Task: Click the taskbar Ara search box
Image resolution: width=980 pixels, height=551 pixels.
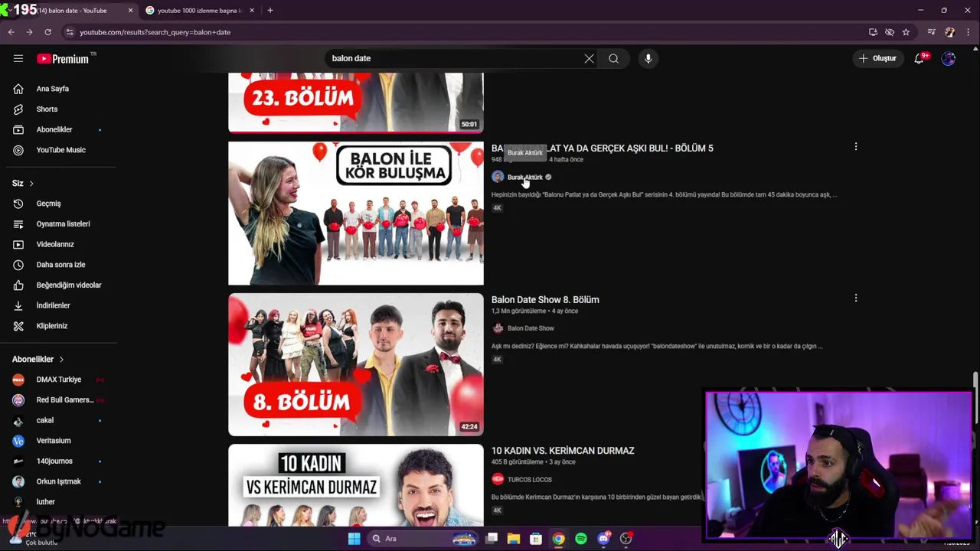Action: click(x=421, y=539)
